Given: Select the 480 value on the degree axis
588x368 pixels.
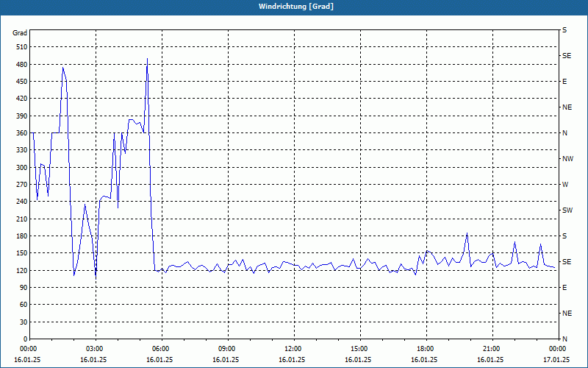Looking at the screenshot, I should 23,65.
